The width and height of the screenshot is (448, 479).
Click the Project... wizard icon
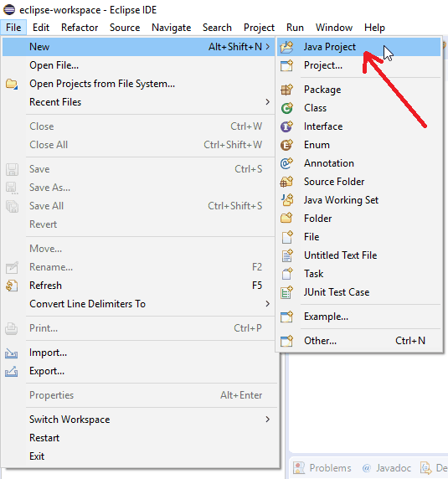pyautogui.click(x=286, y=65)
